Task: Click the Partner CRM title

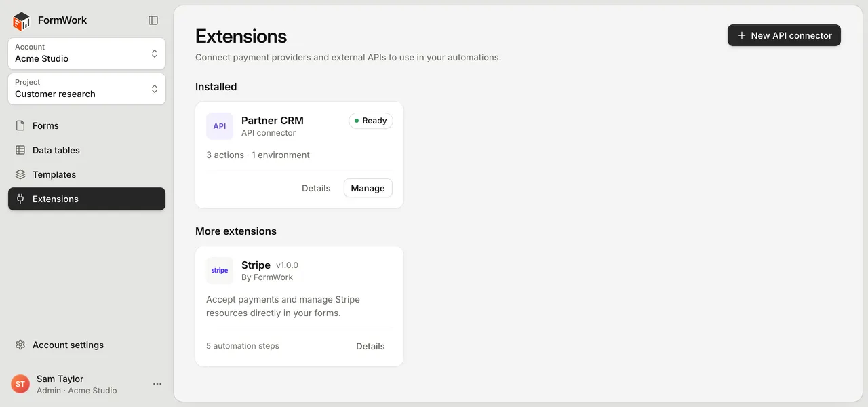Action: tap(273, 120)
